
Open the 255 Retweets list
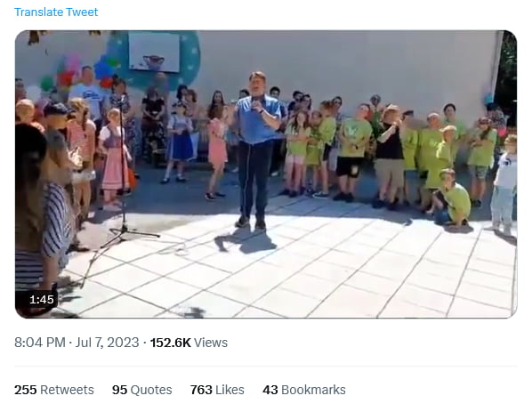pyautogui.click(x=54, y=390)
